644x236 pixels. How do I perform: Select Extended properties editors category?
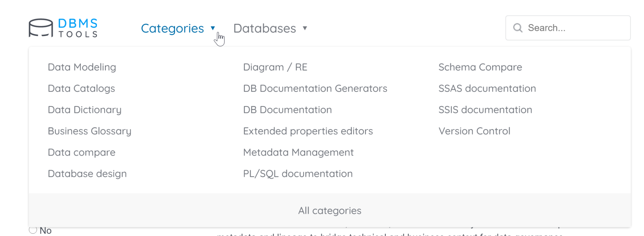pos(308,131)
